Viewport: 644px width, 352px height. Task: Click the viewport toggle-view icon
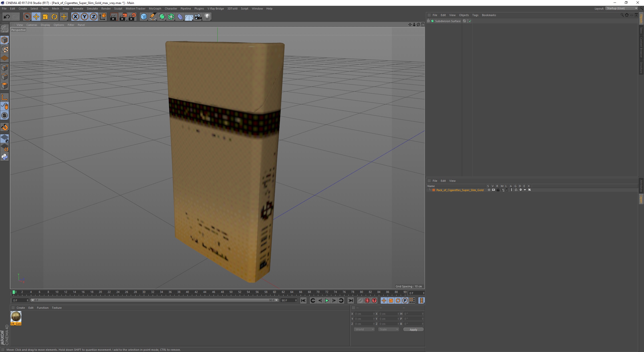[x=423, y=25]
